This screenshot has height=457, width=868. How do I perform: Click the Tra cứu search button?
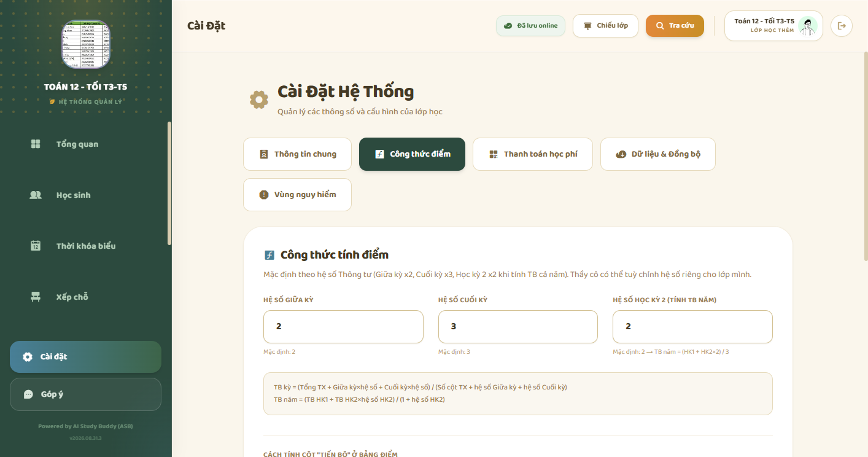coord(675,26)
